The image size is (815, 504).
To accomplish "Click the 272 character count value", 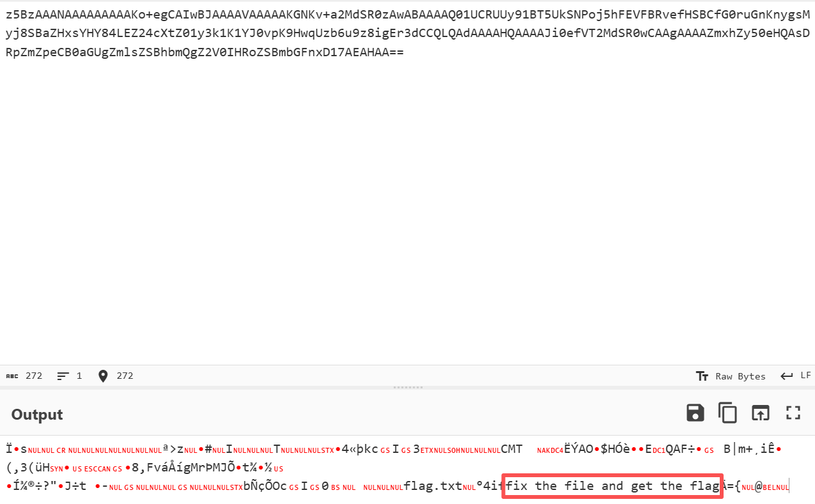I will (34, 376).
